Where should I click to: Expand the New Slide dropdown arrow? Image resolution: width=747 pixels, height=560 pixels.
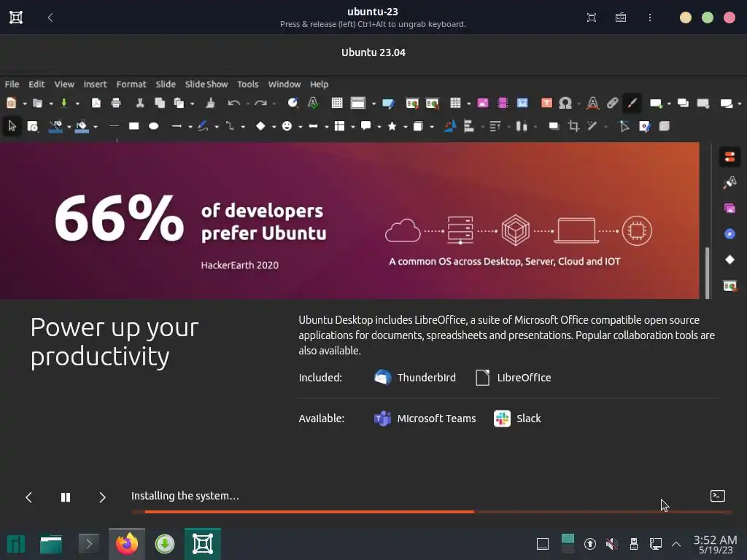pyautogui.click(x=669, y=104)
